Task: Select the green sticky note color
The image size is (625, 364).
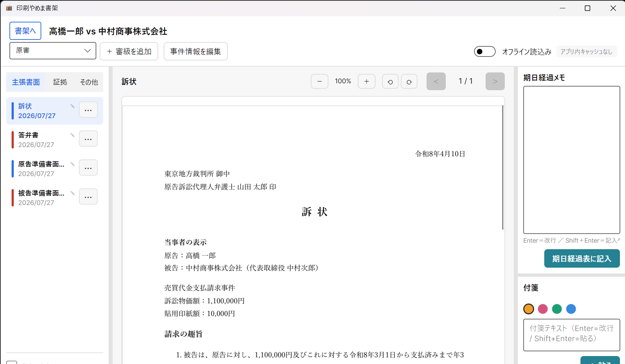Action: 557,309
